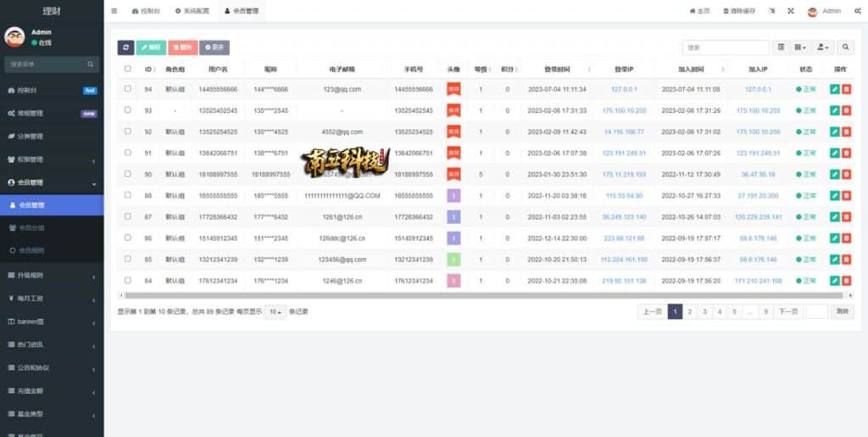This screenshot has height=437, width=868.
Task: Click the red delete icon for ID 91
Action: [846, 153]
